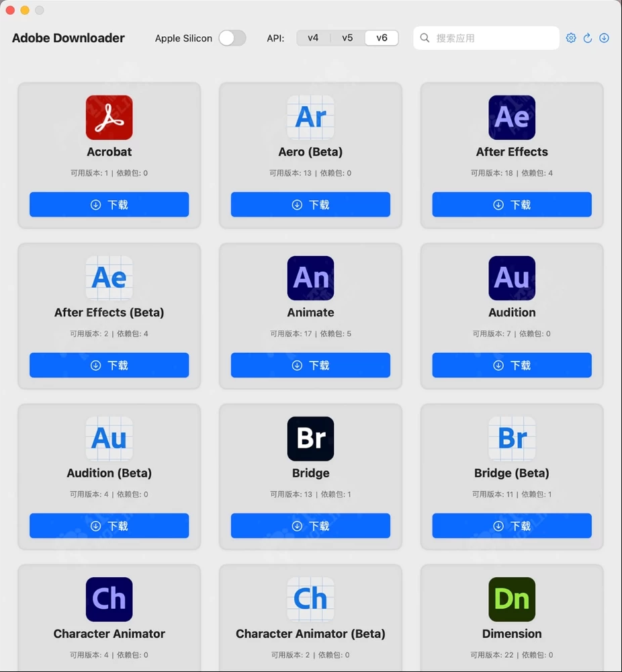622x672 pixels.
Task: Click the Bridge black app icon
Action: click(x=310, y=439)
